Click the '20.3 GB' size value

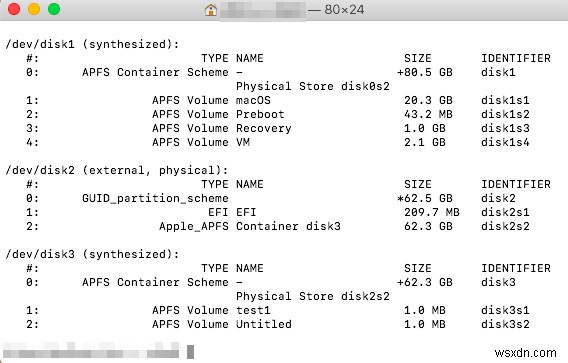point(428,100)
